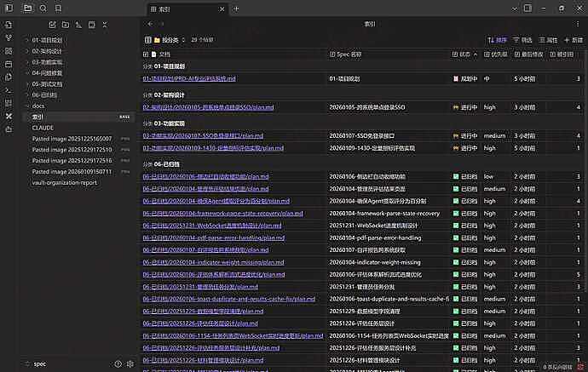Viewport: 588px width, 372px height.
Task: Click the 排序 sort button
Action: tap(496, 40)
